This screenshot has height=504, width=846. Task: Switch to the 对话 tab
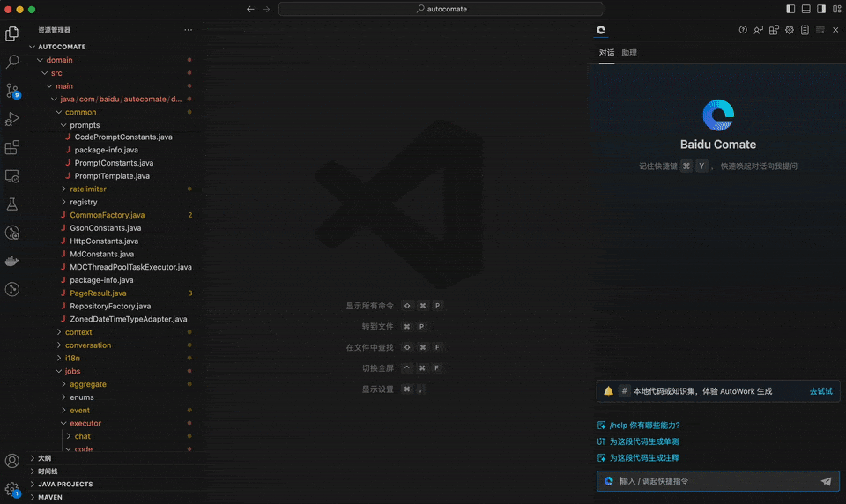[x=606, y=53]
